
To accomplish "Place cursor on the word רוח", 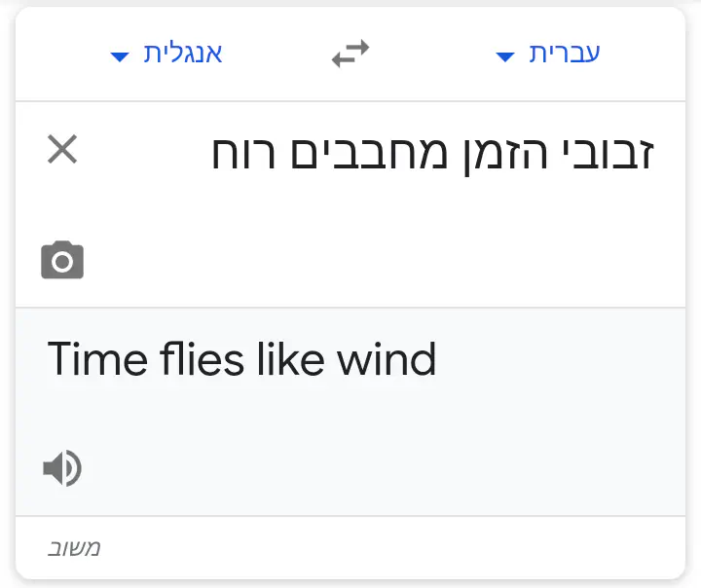I will click(245, 154).
